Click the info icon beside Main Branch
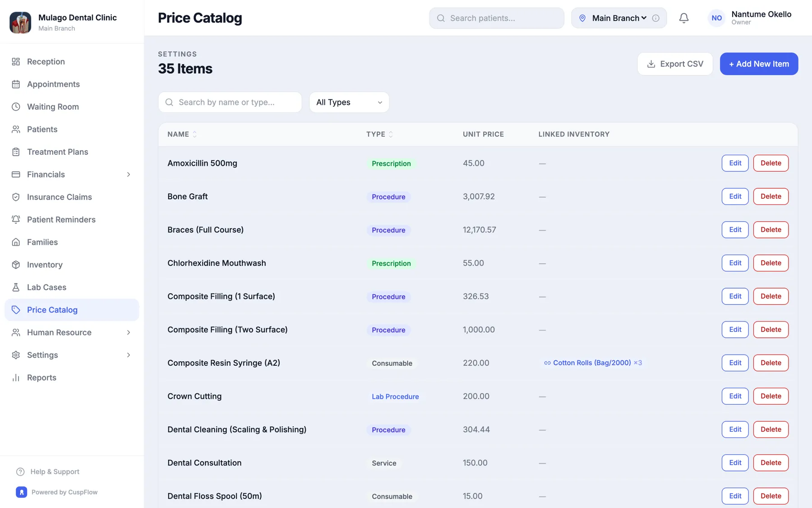 pyautogui.click(x=656, y=18)
